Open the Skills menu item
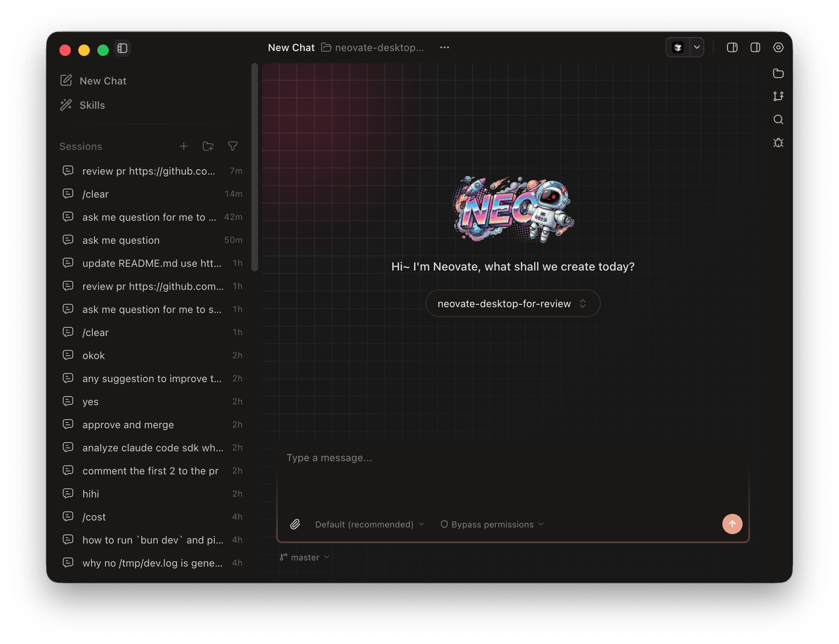The width and height of the screenshot is (839, 644). [92, 105]
